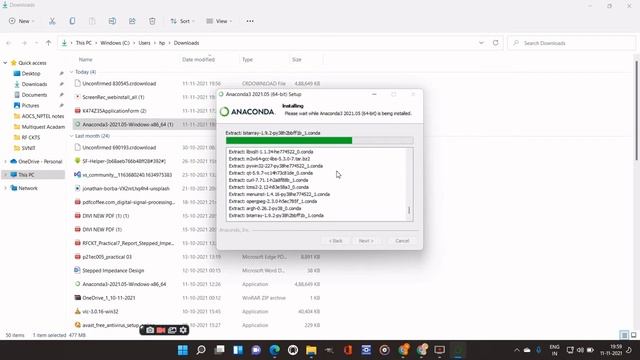Expand OneDrive - Personal node
640x360 pixels.
click(x=5, y=162)
